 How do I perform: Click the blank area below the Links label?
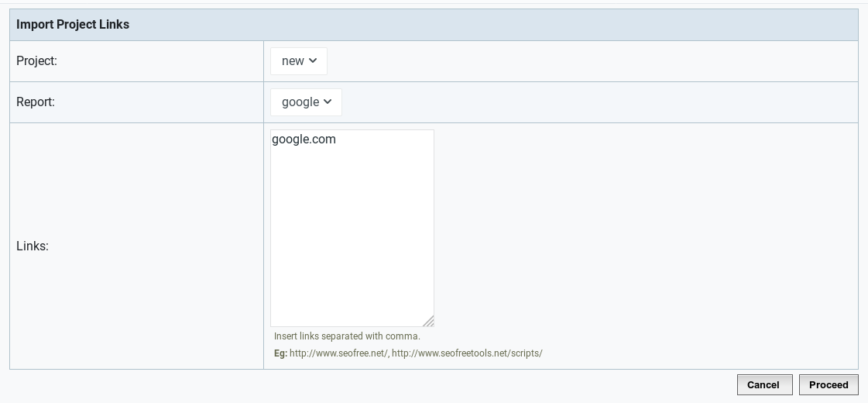137,311
